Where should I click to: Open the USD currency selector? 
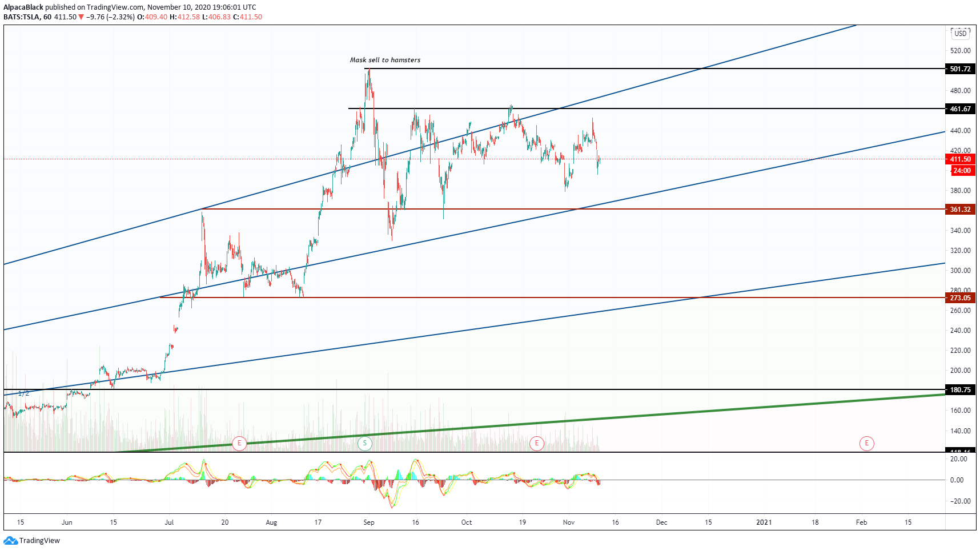[x=961, y=34]
